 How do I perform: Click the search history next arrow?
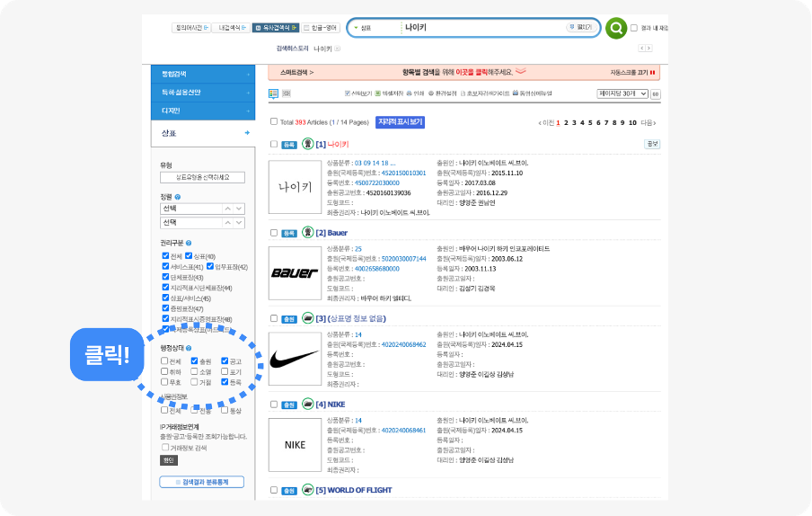649,49
